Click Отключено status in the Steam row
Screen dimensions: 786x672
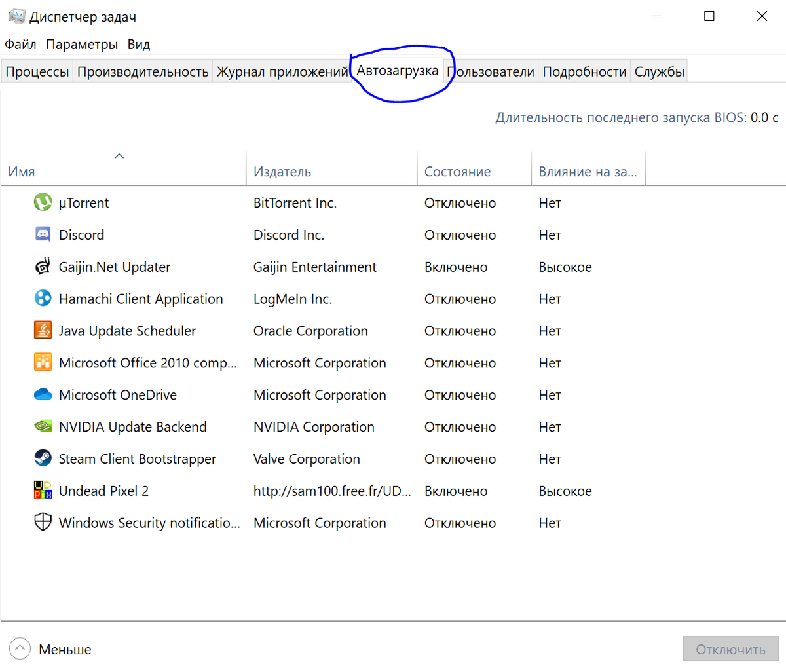pyautogui.click(x=460, y=459)
